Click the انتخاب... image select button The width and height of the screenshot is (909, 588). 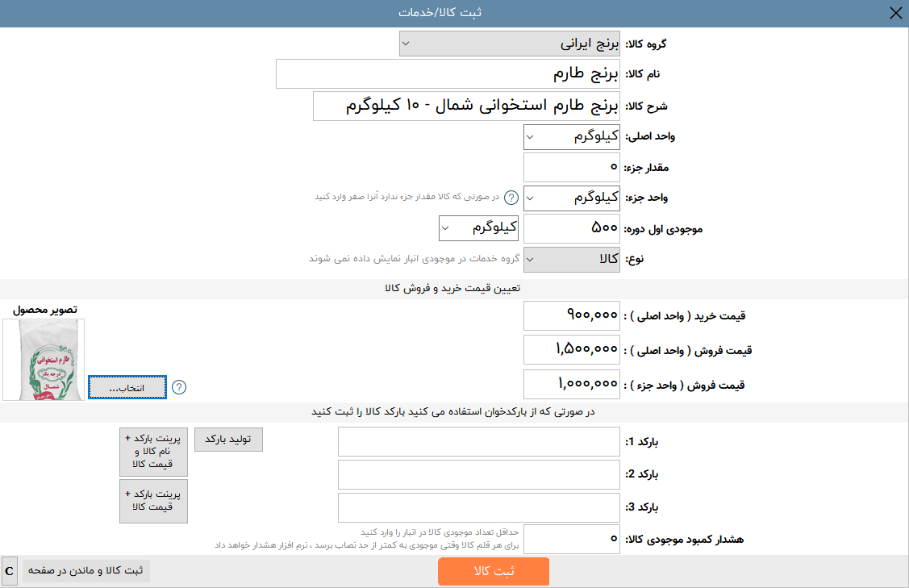click(127, 387)
